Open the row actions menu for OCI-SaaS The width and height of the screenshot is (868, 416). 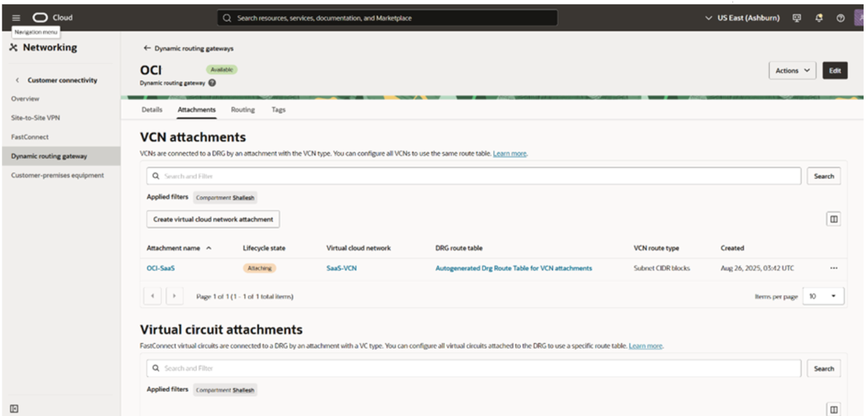coord(833,268)
